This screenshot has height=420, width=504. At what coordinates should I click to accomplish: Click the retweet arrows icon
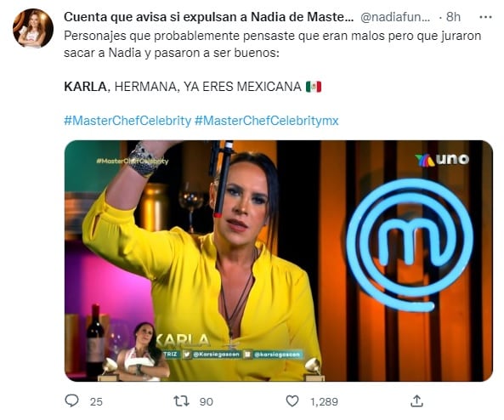coord(181,401)
